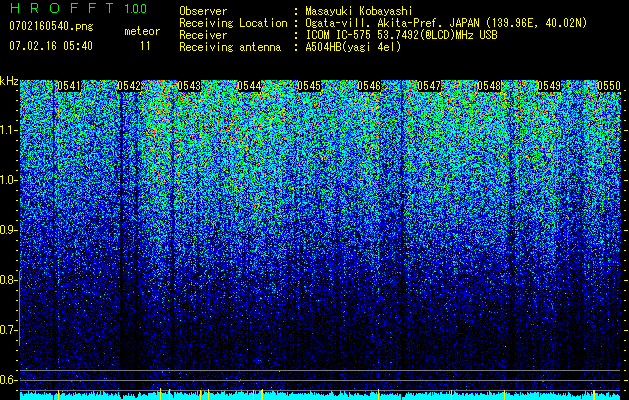Image resolution: width=629 pixels, height=400 pixels.
Task: Click the name Masayuki Kobayashi
Action: (x=359, y=11)
